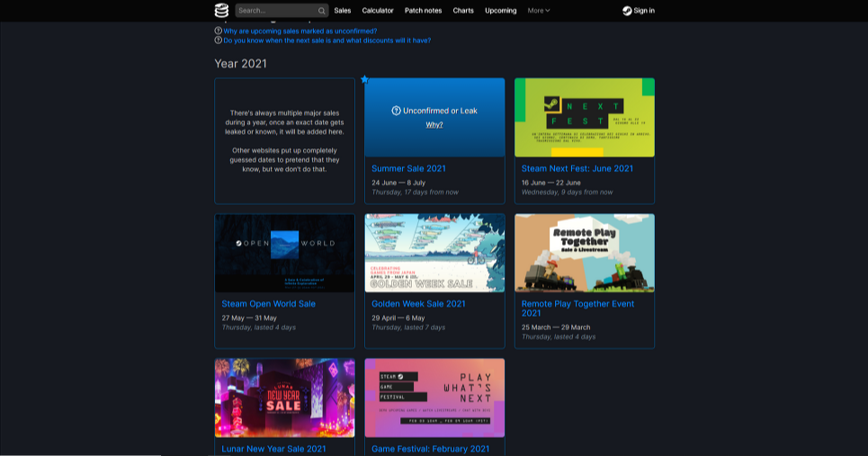This screenshot has width=868, height=456.
Task: Go to Patch notes
Action: click(423, 11)
